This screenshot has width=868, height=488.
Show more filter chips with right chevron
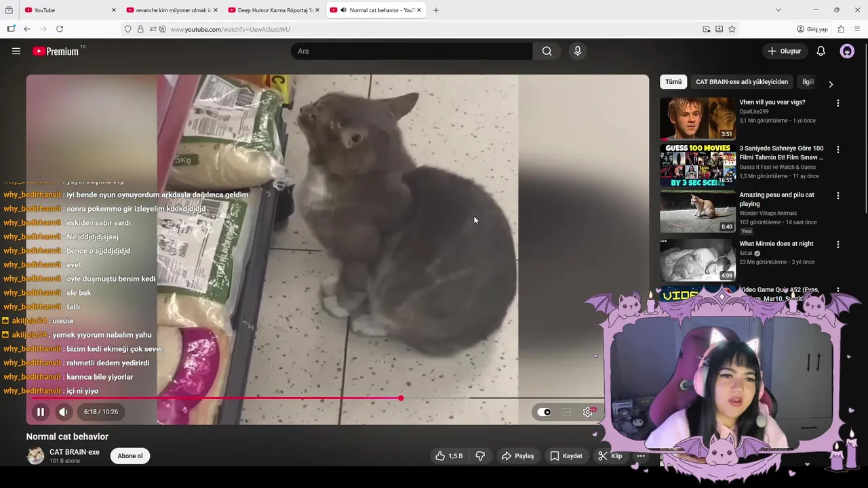(x=831, y=84)
